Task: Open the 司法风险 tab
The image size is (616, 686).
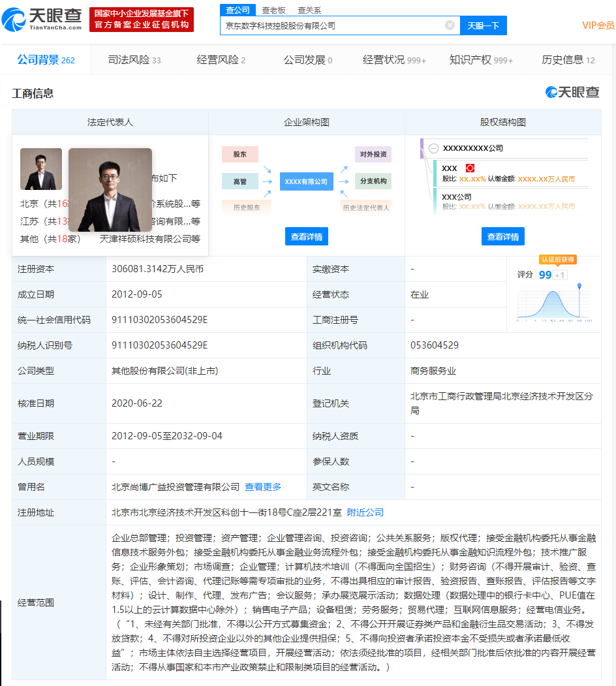Action: 134,60
